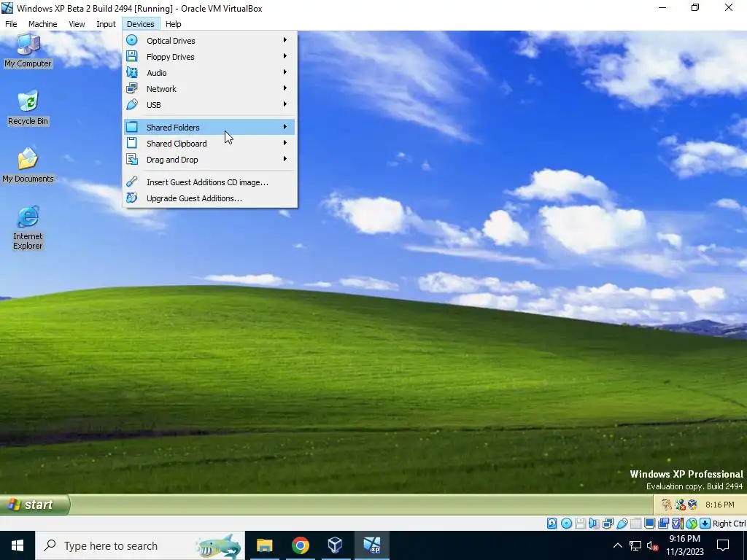Click the host volume muted icon in system tray
Screen dimensions: 747x560
coord(653,545)
